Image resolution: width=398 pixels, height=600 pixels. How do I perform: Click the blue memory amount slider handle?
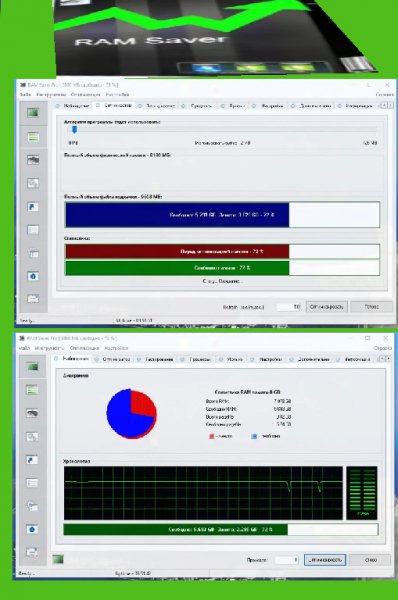pyautogui.click(x=74, y=130)
